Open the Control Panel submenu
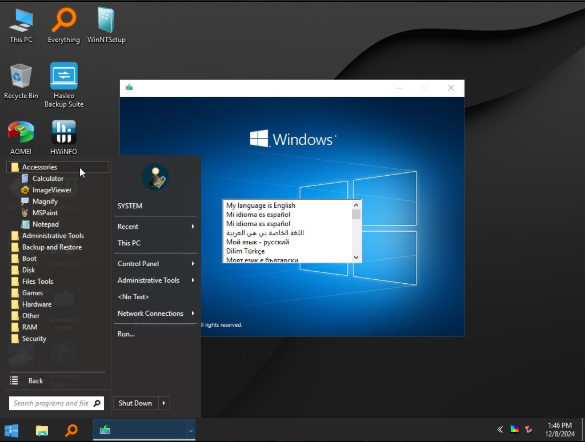The width and height of the screenshot is (585, 442). pos(156,264)
